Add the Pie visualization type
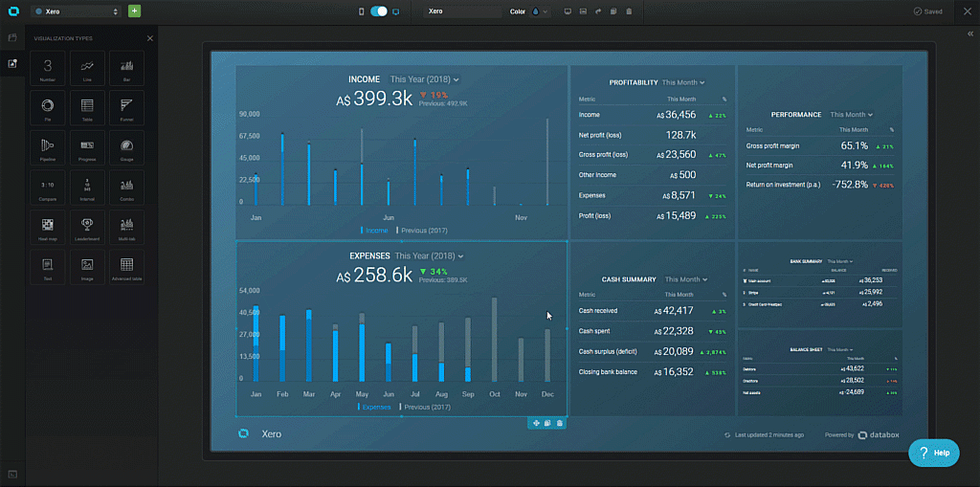The width and height of the screenshot is (980, 487). (48, 108)
